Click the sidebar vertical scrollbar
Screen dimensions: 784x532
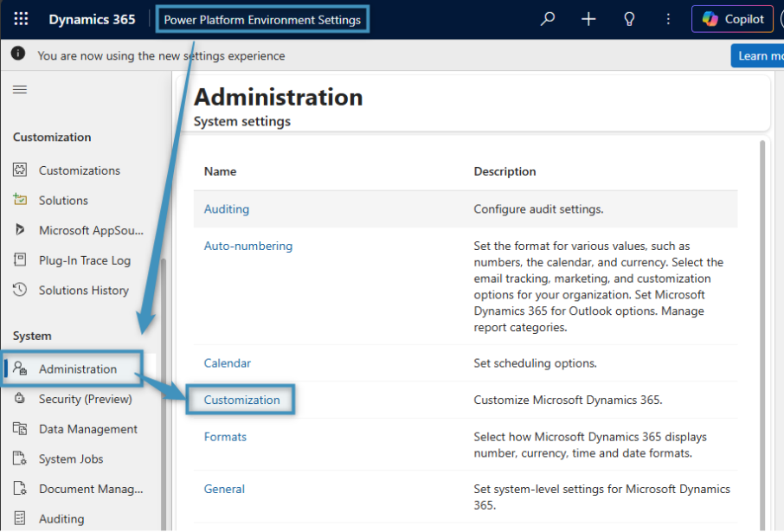click(x=164, y=394)
